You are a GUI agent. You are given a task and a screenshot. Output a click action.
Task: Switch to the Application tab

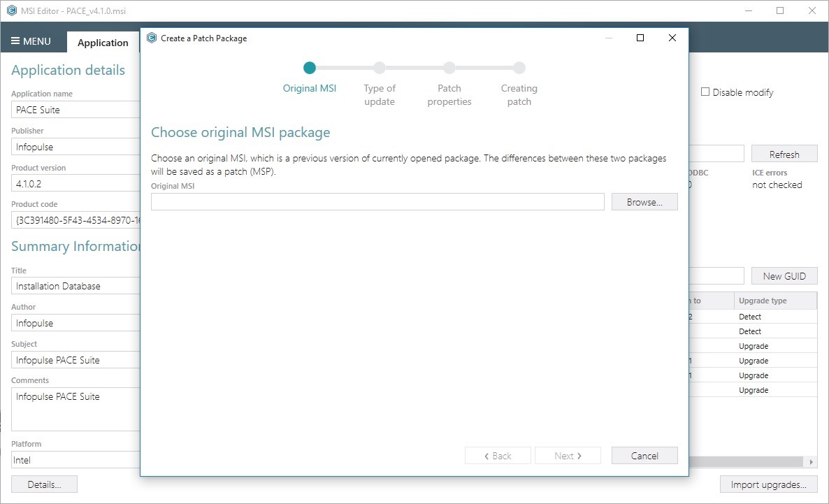(x=103, y=43)
